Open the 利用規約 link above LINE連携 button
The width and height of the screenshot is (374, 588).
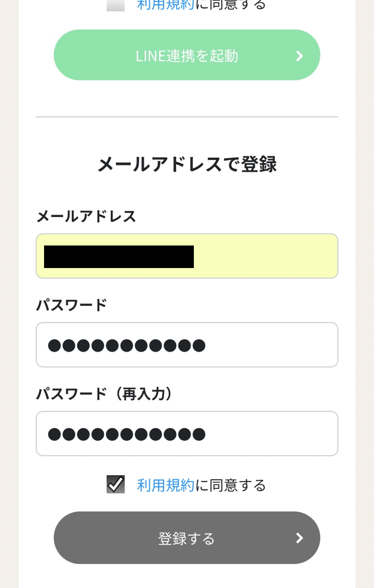coord(165,4)
